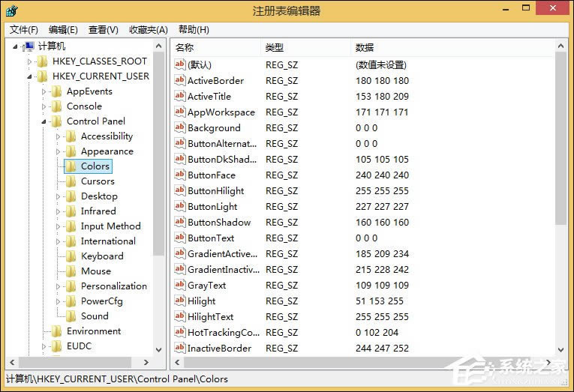This screenshot has width=574, height=392.
Task: Click the tree pane scroll-down arrow
Action: pos(158,350)
